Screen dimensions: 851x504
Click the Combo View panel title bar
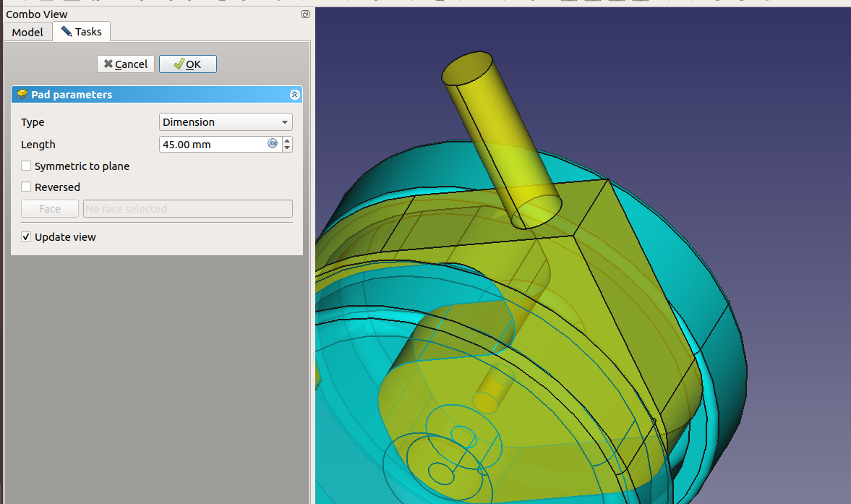click(x=145, y=14)
